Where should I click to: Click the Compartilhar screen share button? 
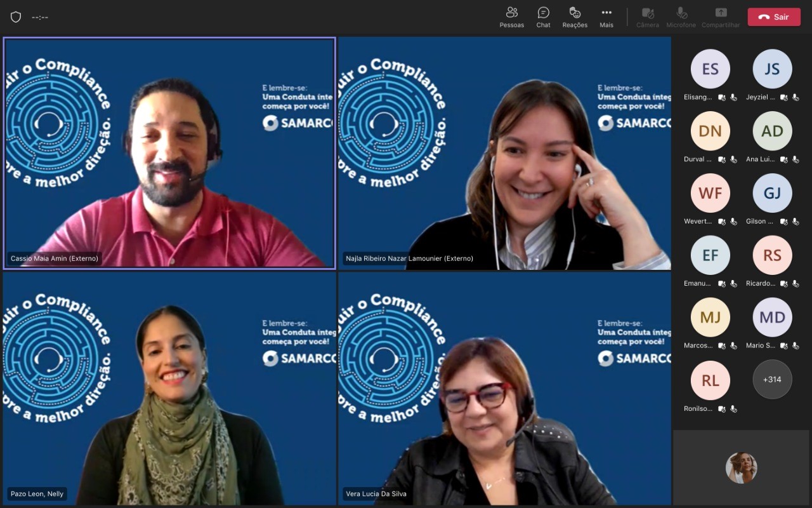(x=721, y=17)
